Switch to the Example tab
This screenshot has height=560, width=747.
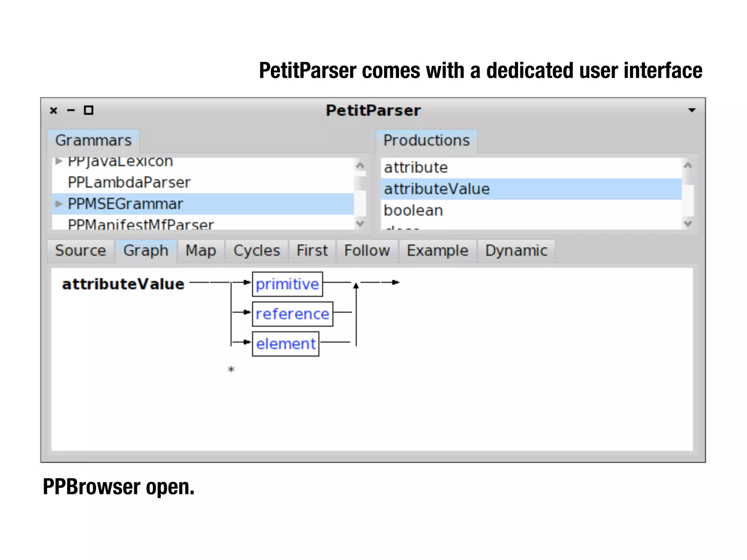point(437,251)
